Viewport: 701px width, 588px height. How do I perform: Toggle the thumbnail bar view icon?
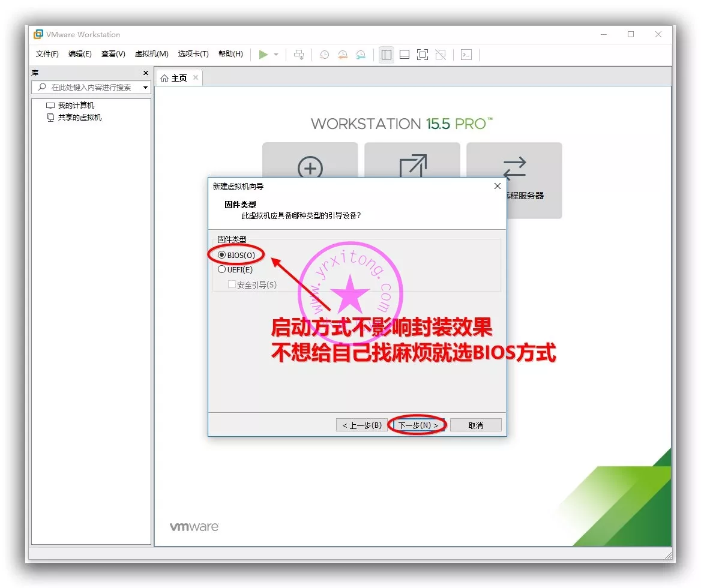tap(405, 55)
